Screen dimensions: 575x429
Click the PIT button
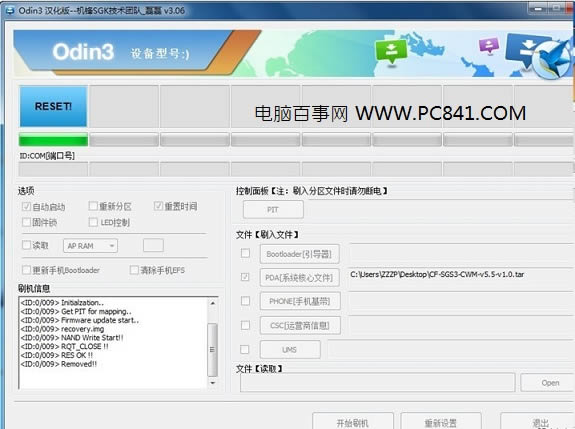[273, 210]
